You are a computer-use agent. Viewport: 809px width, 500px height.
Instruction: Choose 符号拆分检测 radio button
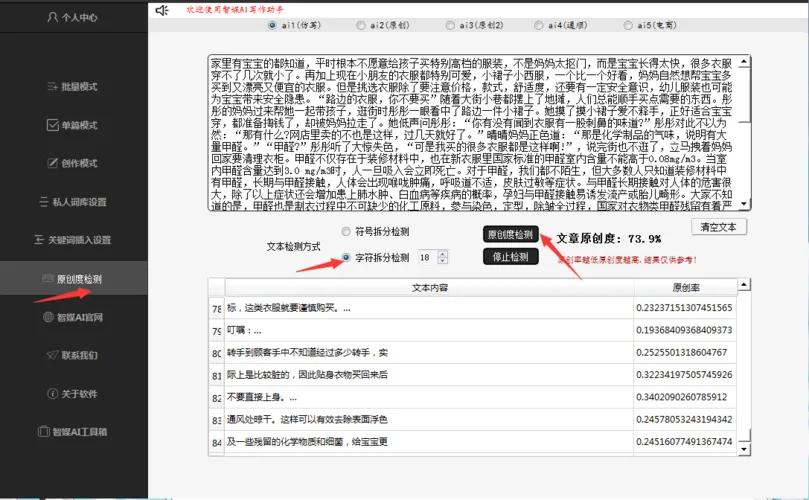[x=346, y=231]
